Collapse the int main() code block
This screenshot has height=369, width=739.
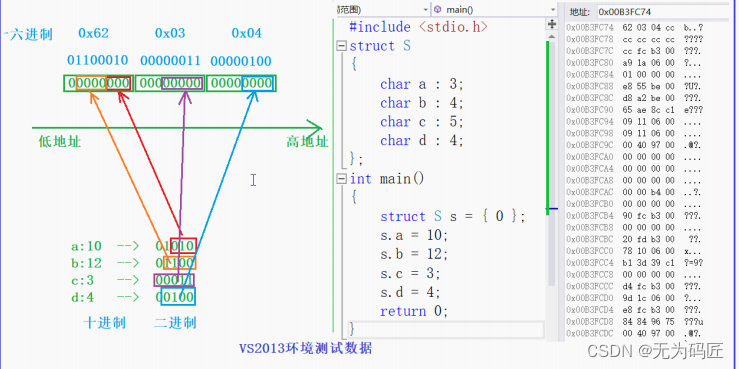click(342, 179)
